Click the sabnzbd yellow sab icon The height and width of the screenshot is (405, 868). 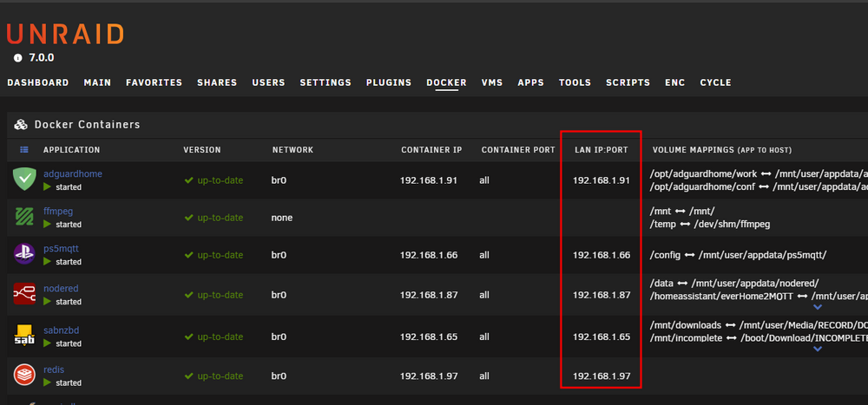tap(24, 336)
